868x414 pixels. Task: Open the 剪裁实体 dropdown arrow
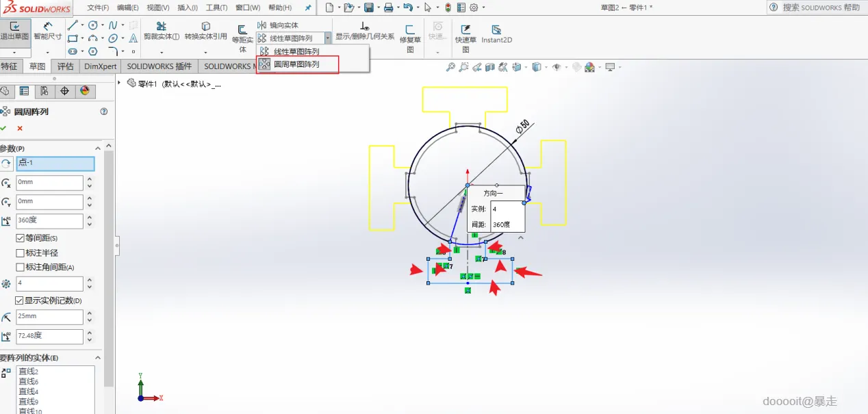coord(162,52)
